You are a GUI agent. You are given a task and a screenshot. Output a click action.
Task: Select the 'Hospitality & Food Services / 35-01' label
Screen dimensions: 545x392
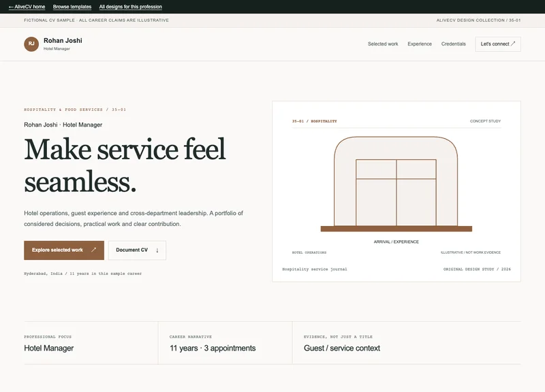[75, 110]
